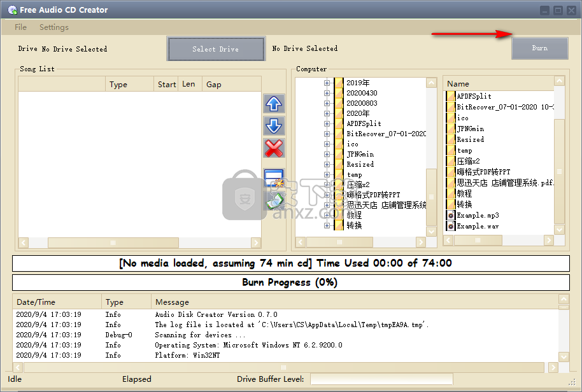Click the APDFSplit folder icon in the Name list
Viewport: 582px width, 392px height.
coord(451,96)
